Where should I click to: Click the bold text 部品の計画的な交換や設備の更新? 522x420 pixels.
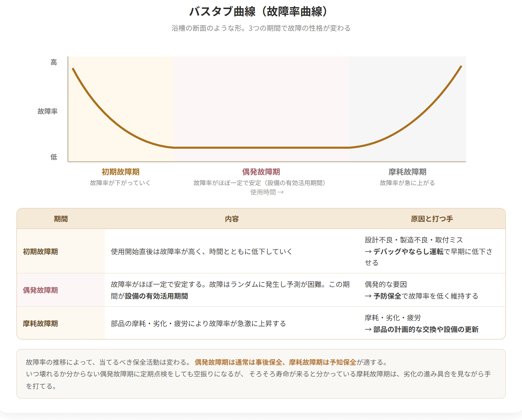click(x=426, y=329)
